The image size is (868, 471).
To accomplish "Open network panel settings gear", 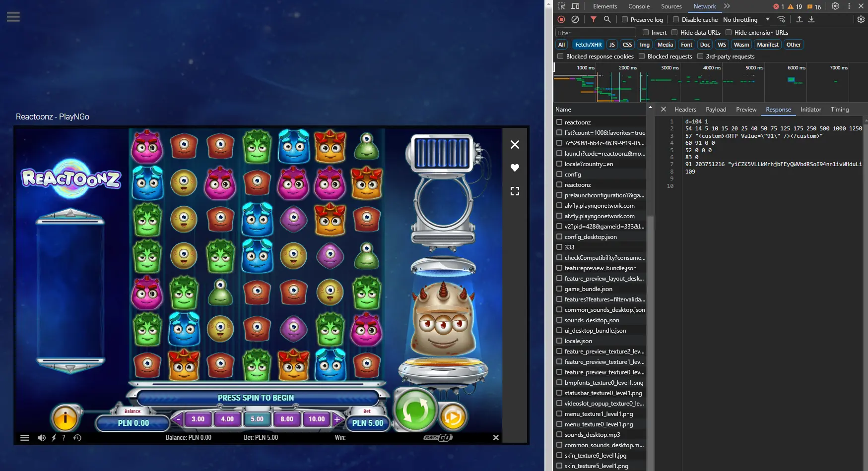I will pyautogui.click(x=861, y=19).
